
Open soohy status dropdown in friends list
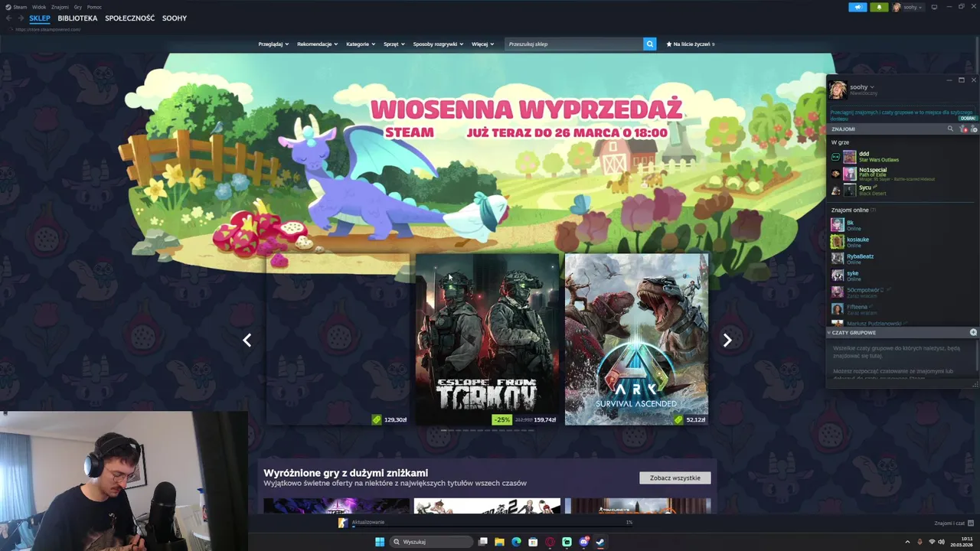pos(862,87)
